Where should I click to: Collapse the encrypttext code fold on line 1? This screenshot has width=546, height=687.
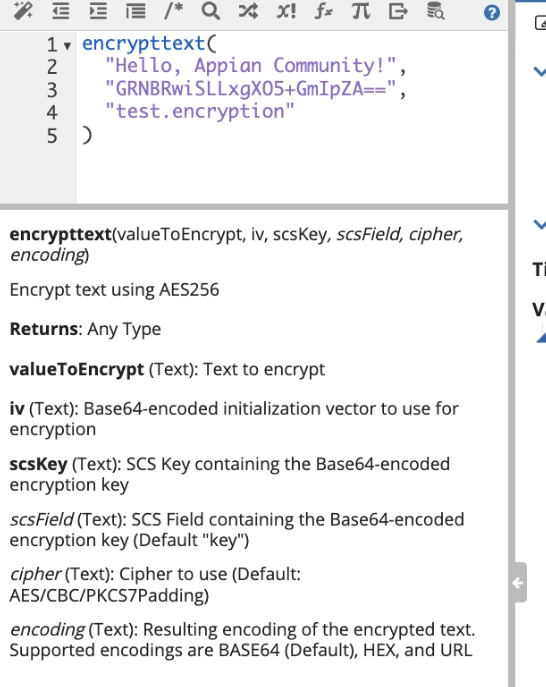[67, 45]
